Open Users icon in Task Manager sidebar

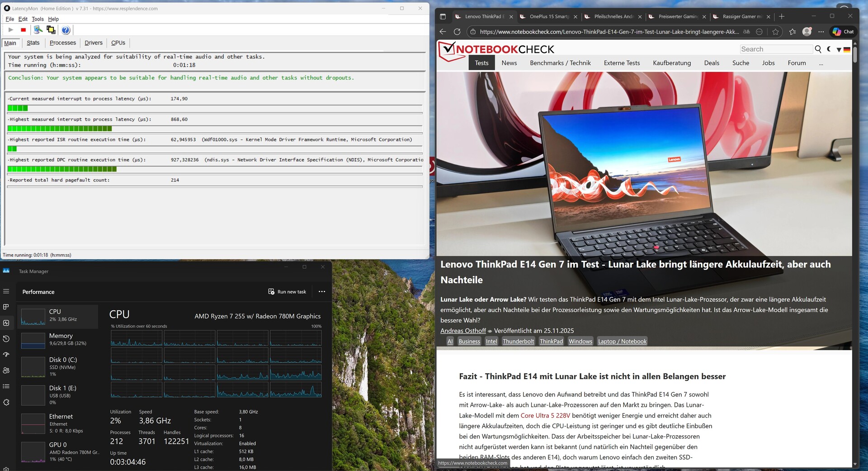6,370
